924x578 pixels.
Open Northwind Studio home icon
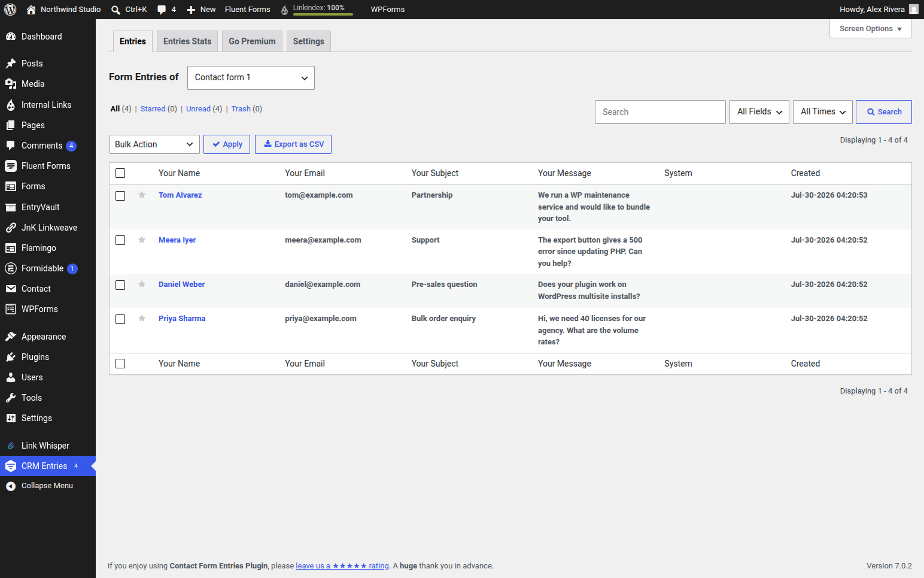click(x=31, y=10)
